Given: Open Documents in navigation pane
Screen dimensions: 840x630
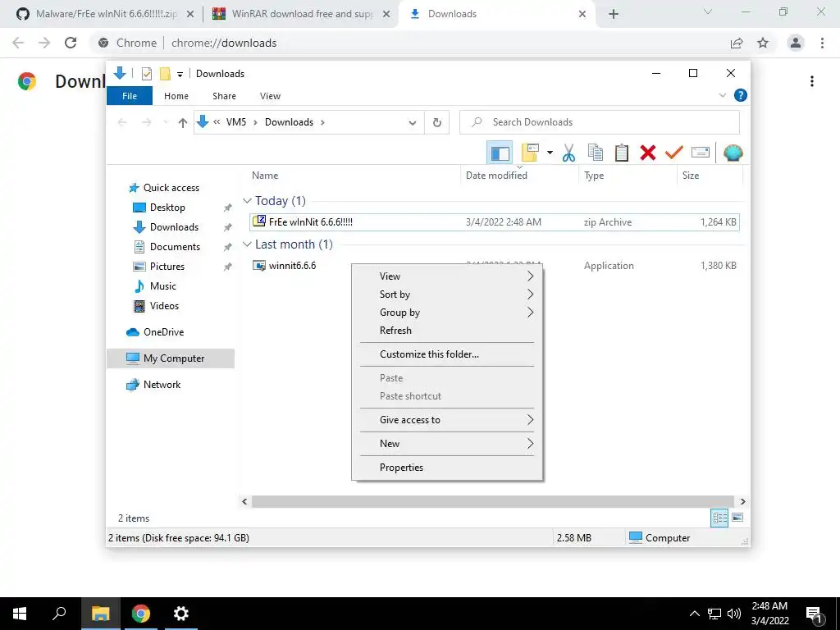Looking at the screenshot, I should pos(175,247).
